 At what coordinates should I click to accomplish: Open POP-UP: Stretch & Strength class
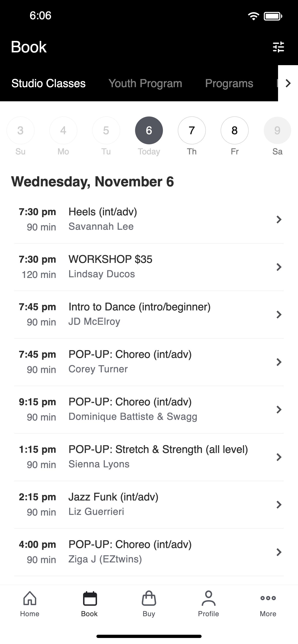point(149,457)
